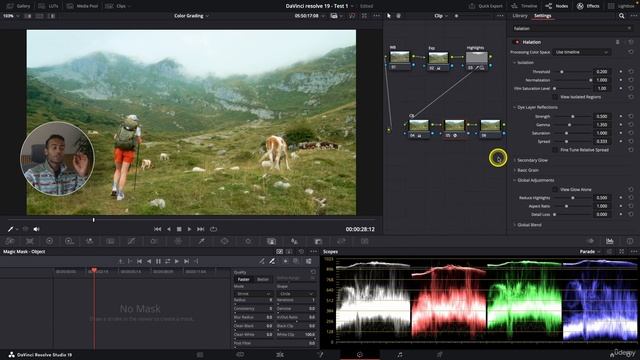Collapse the Isolation section
Image resolution: width=640 pixels, height=360 pixels.
point(523,63)
